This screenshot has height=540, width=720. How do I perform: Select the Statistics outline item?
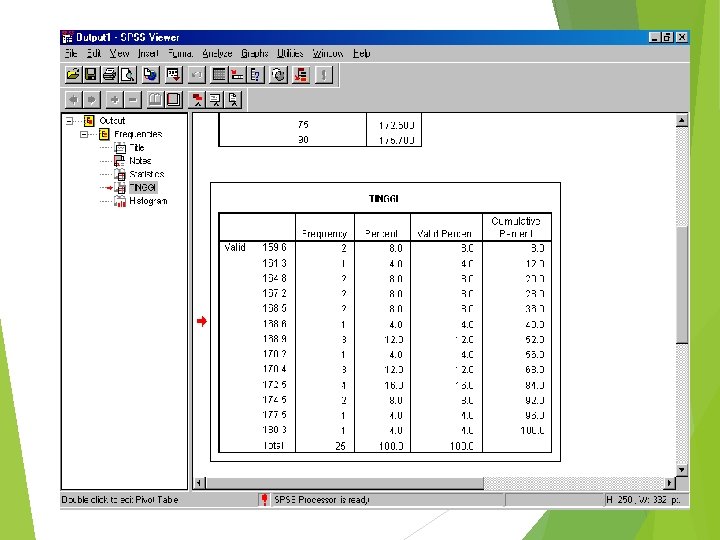[146, 174]
